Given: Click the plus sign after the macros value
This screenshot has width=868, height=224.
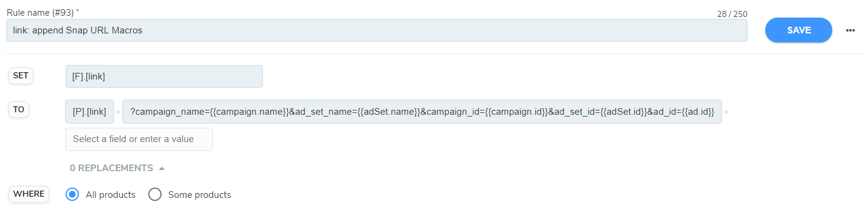Looking at the screenshot, I should (x=726, y=112).
